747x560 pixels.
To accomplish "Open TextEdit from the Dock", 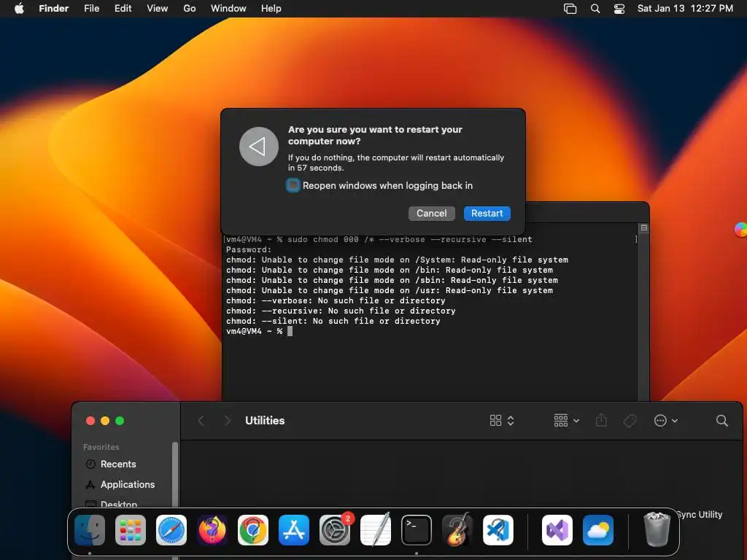I will [x=376, y=530].
